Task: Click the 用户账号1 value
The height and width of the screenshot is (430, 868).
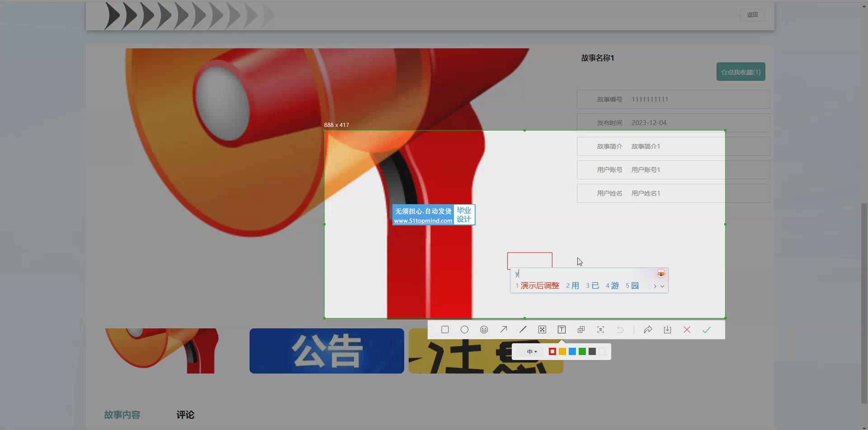Action: click(646, 170)
